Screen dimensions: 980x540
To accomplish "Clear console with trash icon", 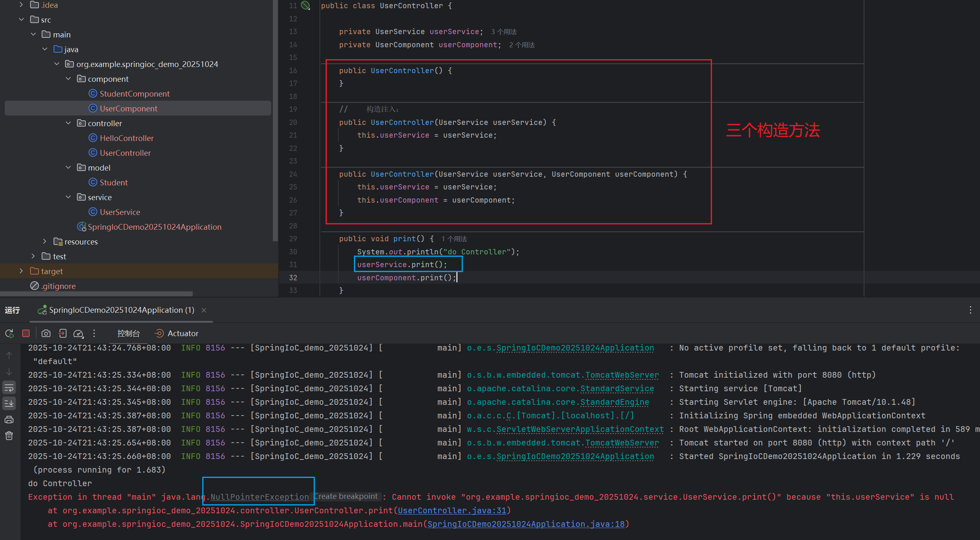I will pos(9,436).
